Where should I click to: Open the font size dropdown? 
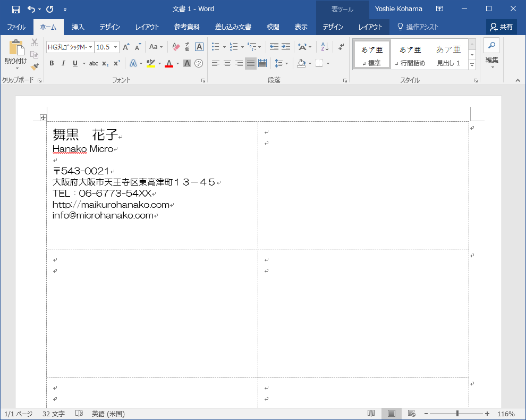click(x=114, y=47)
